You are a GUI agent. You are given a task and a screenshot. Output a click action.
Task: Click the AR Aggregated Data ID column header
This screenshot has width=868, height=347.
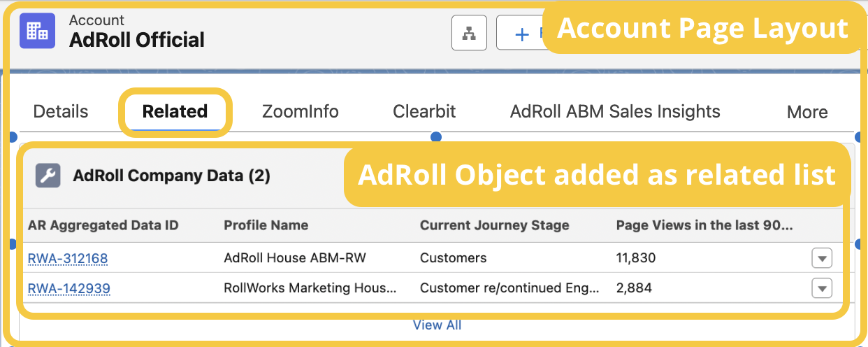tap(103, 225)
